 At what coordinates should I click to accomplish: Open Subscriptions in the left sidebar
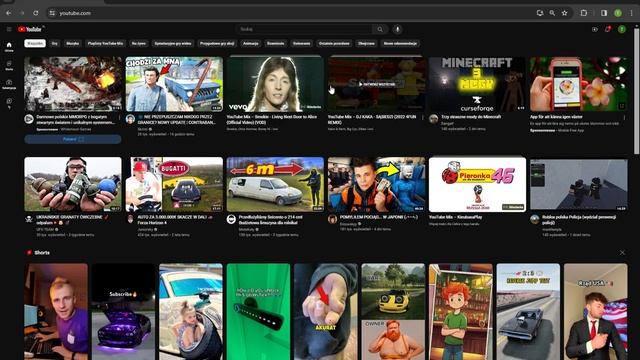pyautogui.click(x=9, y=84)
